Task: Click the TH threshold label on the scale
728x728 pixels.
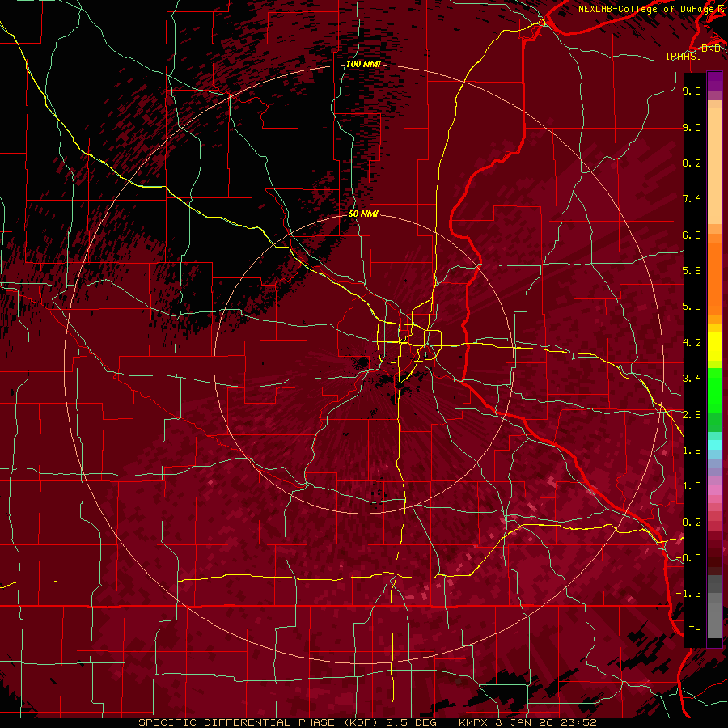Action: tap(695, 630)
